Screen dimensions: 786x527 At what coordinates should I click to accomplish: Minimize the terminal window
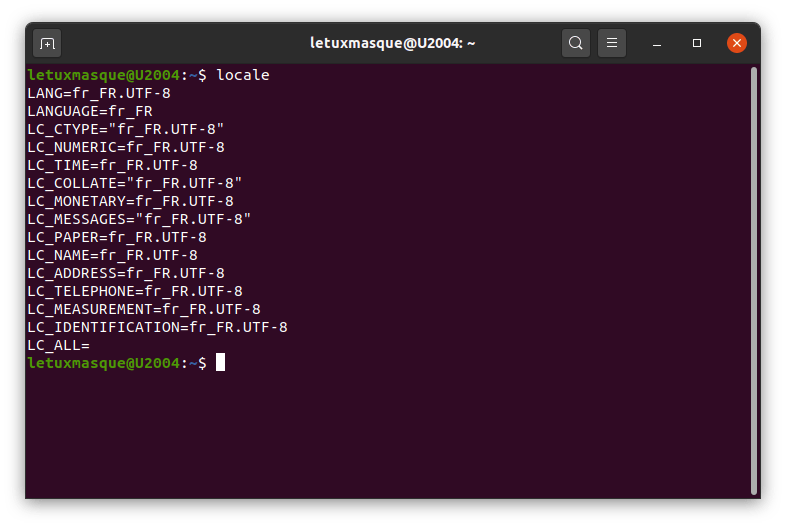click(657, 44)
